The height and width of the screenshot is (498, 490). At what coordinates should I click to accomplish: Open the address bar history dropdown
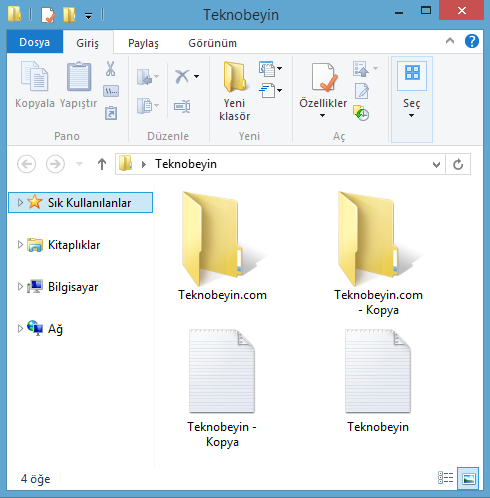(436, 164)
